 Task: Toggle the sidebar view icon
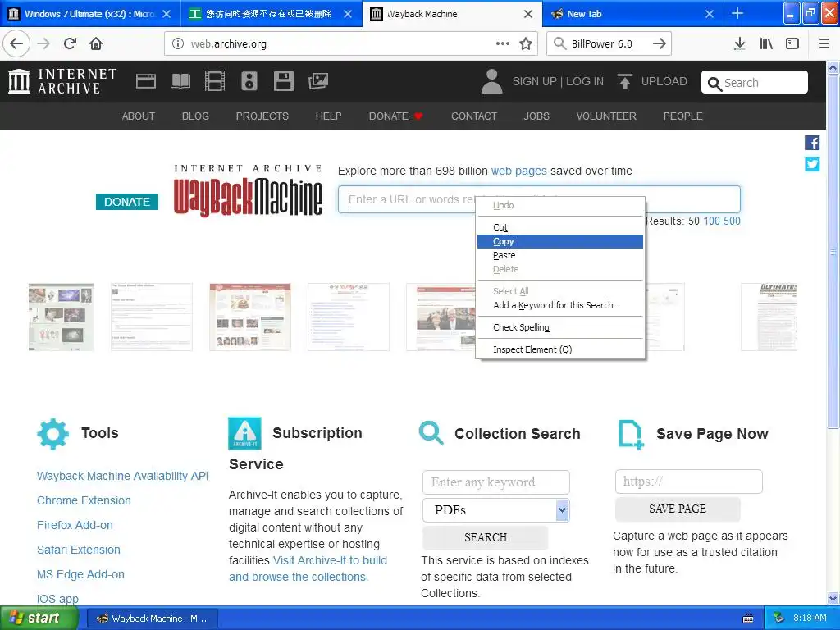tap(792, 43)
